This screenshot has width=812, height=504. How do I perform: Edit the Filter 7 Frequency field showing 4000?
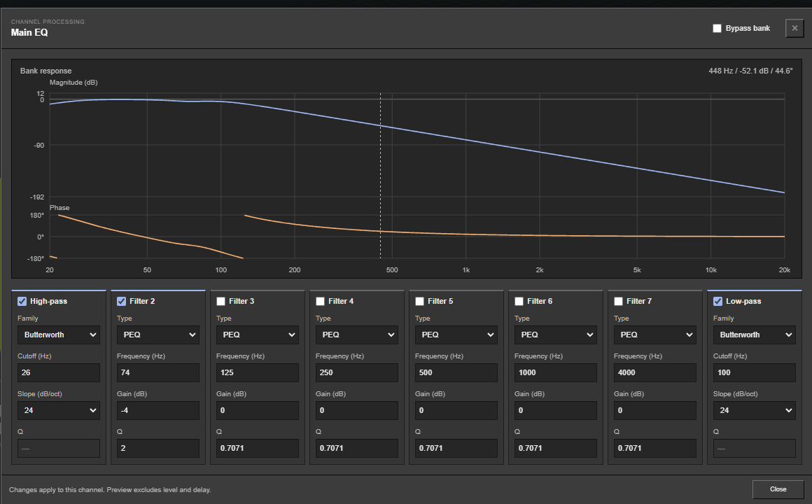655,372
